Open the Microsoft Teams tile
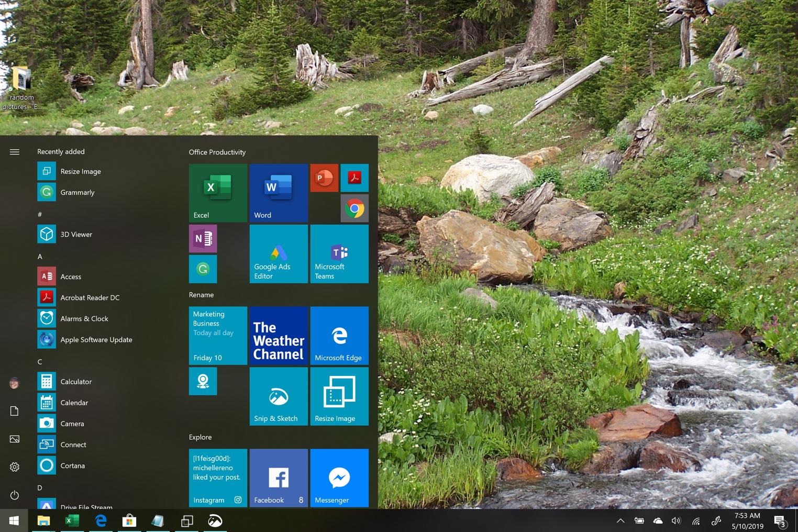 pyautogui.click(x=339, y=254)
